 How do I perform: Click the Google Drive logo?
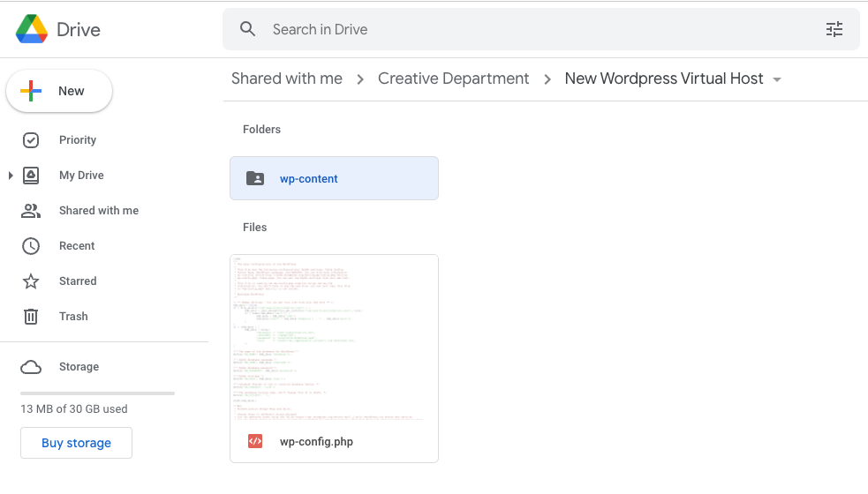pyautogui.click(x=32, y=29)
